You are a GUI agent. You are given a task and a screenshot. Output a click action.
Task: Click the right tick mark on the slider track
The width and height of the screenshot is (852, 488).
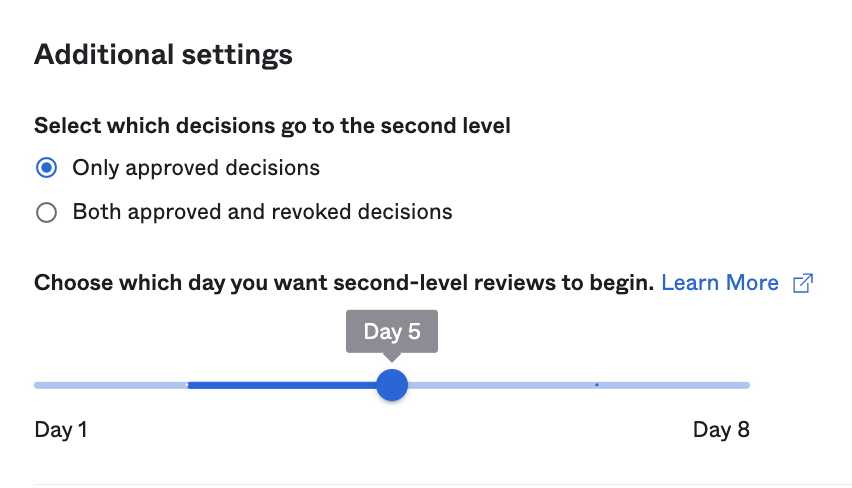point(597,385)
